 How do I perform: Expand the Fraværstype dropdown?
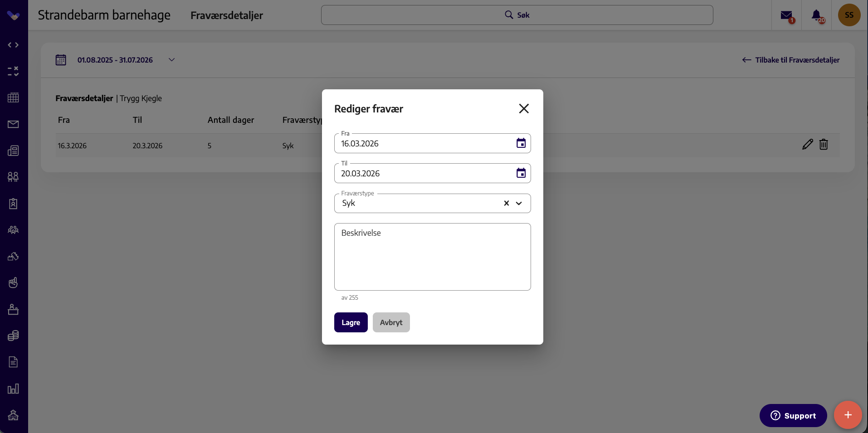(519, 203)
